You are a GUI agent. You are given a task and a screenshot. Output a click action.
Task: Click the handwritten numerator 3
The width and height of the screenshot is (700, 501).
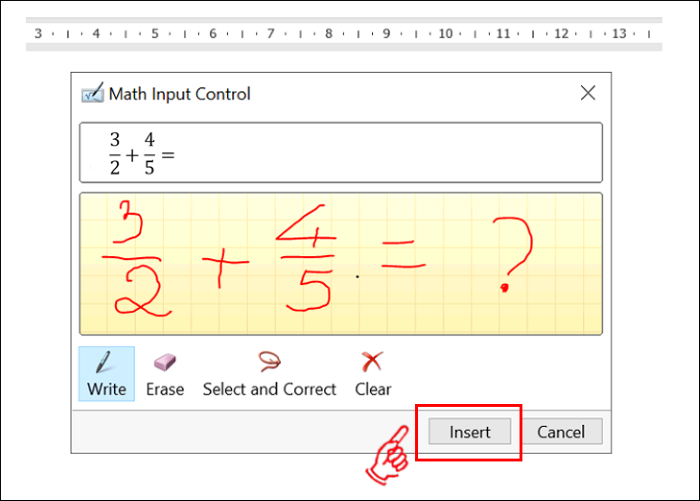[128, 218]
